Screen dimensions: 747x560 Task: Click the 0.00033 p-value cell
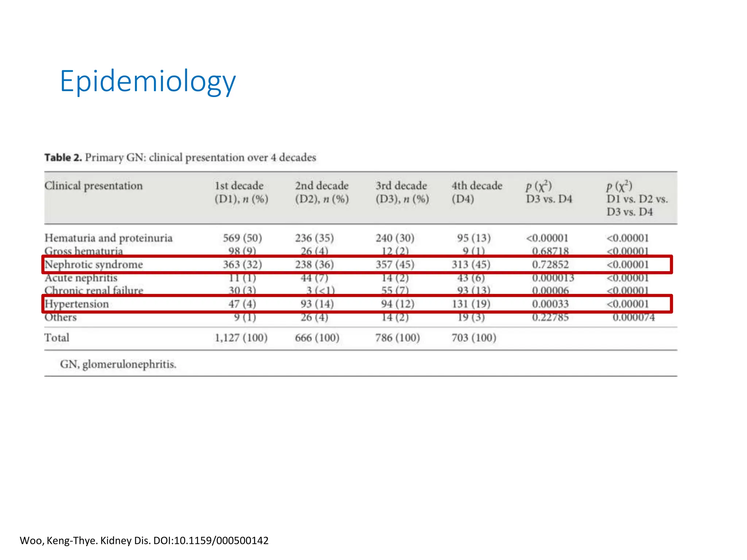[x=550, y=304]
